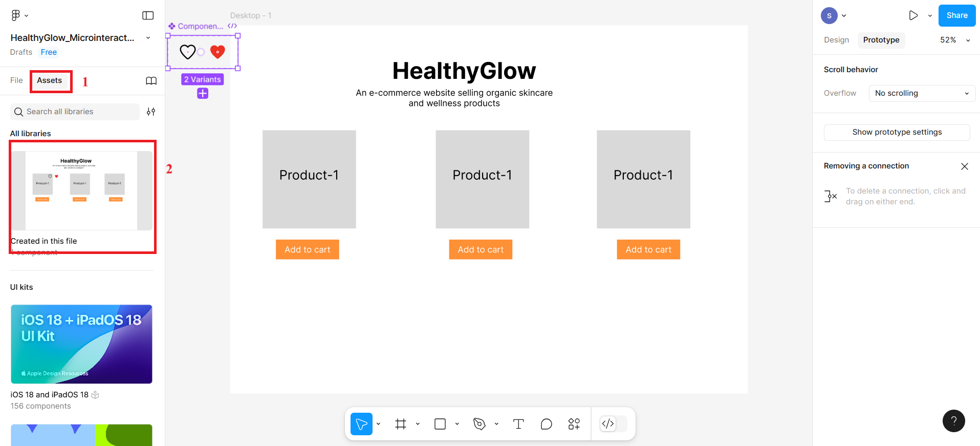Viewport: 980px width, 446px height.
Task: Expand the file name chevron menu
Action: pyautogui.click(x=148, y=38)
